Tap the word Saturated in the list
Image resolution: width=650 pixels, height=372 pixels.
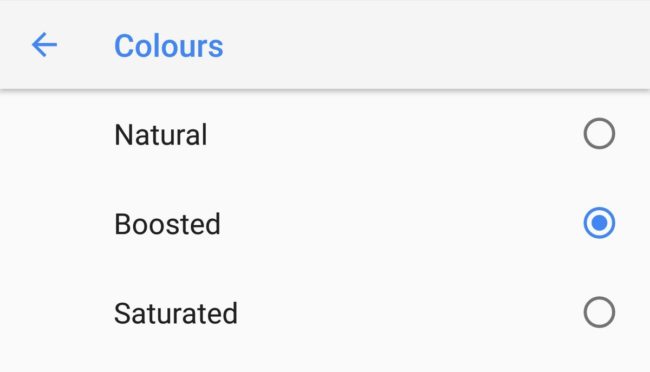click(x=176, y=313)
